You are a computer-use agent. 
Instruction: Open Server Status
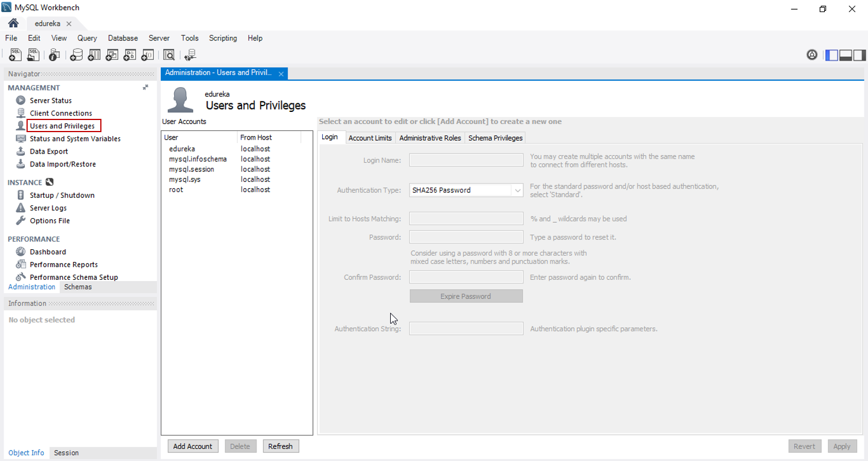coord(51,100)
